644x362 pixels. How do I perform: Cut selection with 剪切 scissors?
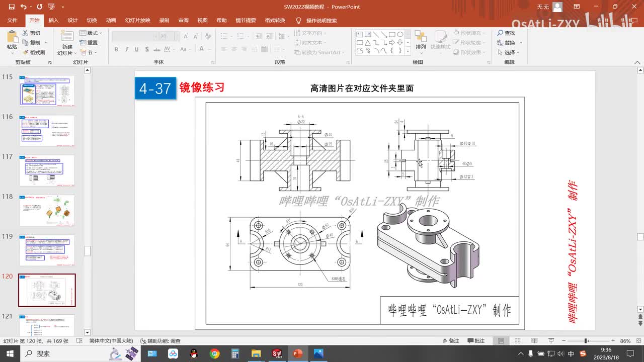31,33
